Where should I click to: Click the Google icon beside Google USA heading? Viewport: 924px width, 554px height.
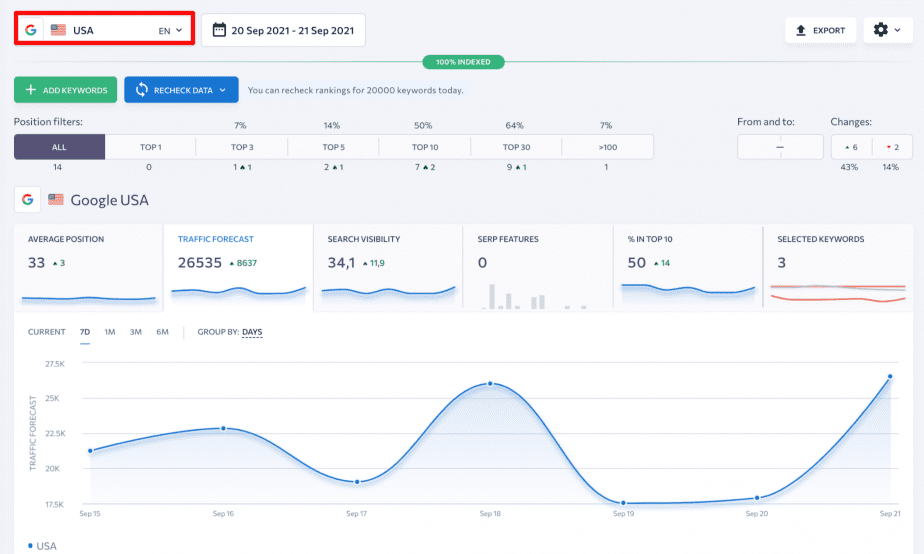click(x=27, y=200)
